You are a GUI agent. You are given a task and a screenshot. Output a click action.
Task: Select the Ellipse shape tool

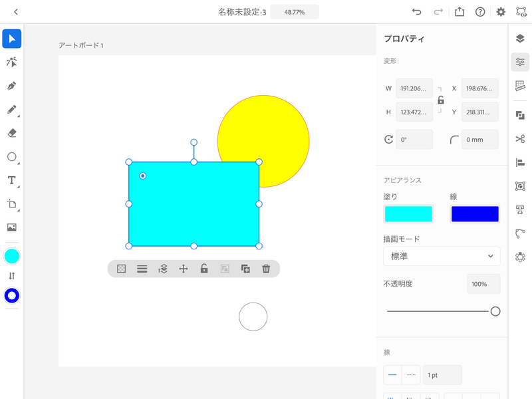tap(12, 158)
